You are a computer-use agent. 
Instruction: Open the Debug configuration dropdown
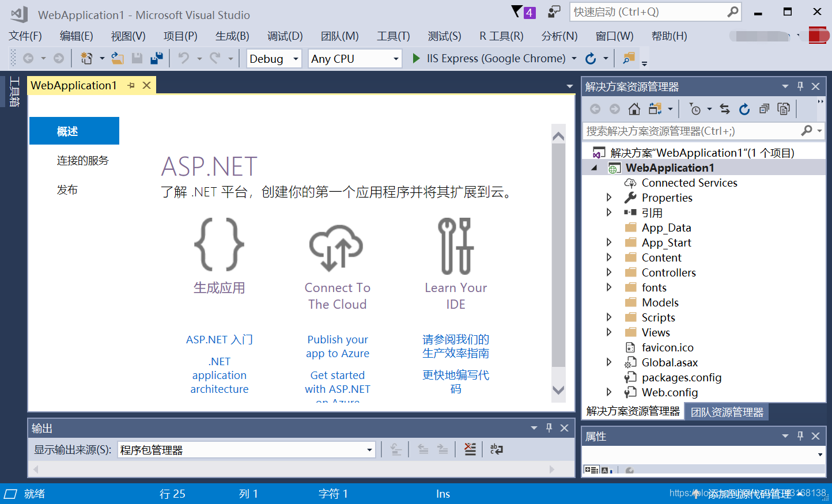pyautogui.click(x=296, y=59)
